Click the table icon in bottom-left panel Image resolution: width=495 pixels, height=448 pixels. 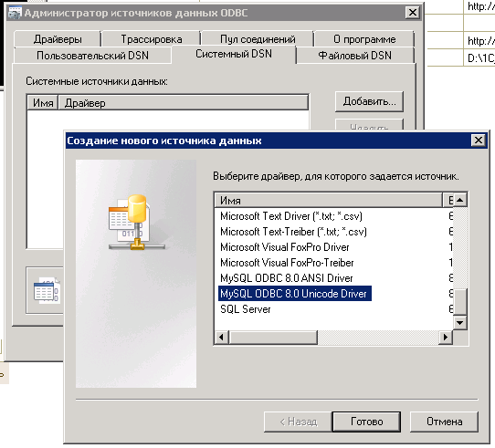click(x=46, y=290)
